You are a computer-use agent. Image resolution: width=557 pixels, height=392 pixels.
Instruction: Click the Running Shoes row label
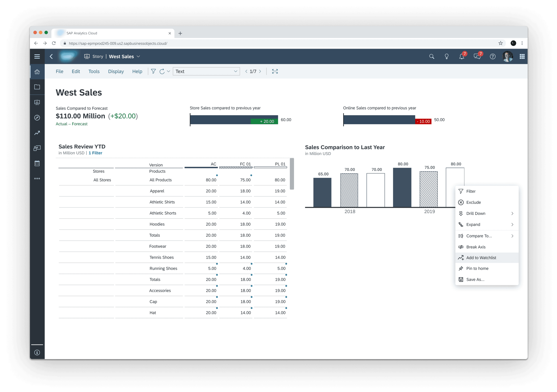click(x=163, y=268)
